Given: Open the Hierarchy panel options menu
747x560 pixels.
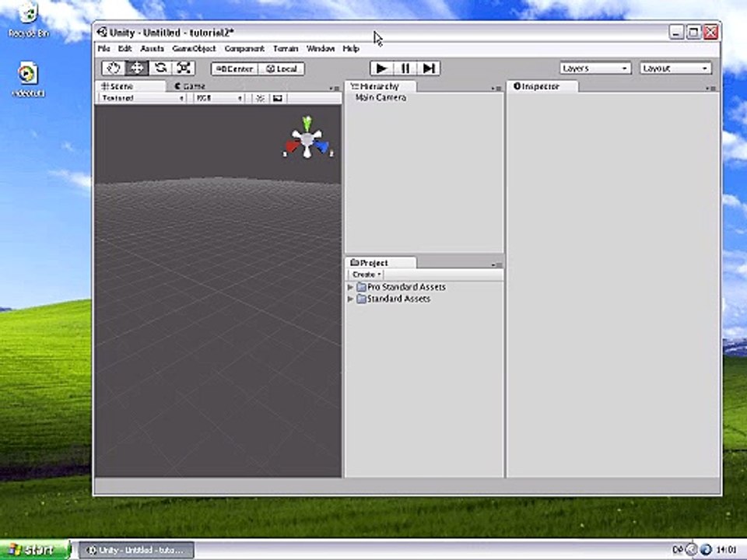Looking at the screenshot, I should pos(496,88).
